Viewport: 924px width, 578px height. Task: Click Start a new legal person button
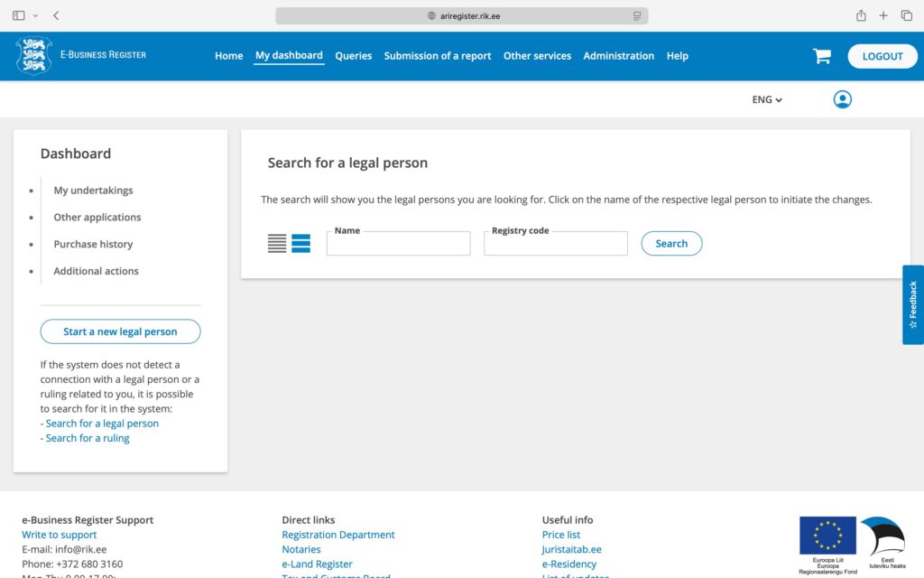point(120,331)
